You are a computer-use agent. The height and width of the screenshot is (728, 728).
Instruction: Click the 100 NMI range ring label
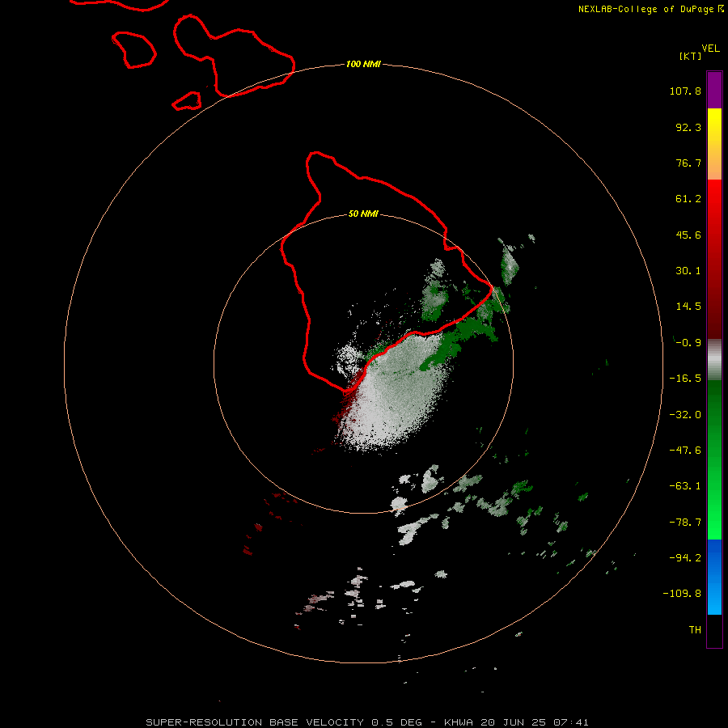click(363, 64)
